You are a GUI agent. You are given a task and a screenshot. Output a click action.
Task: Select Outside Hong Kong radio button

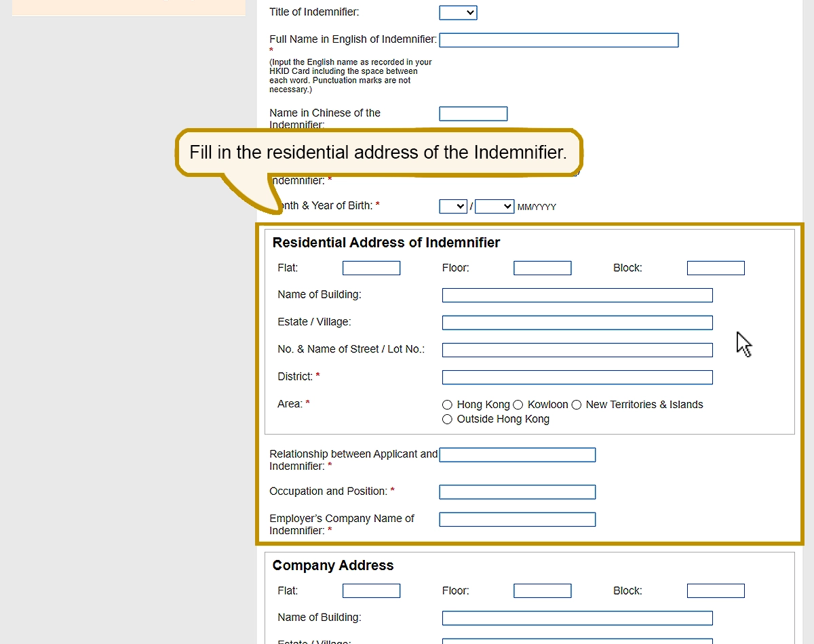click(447, 420)
